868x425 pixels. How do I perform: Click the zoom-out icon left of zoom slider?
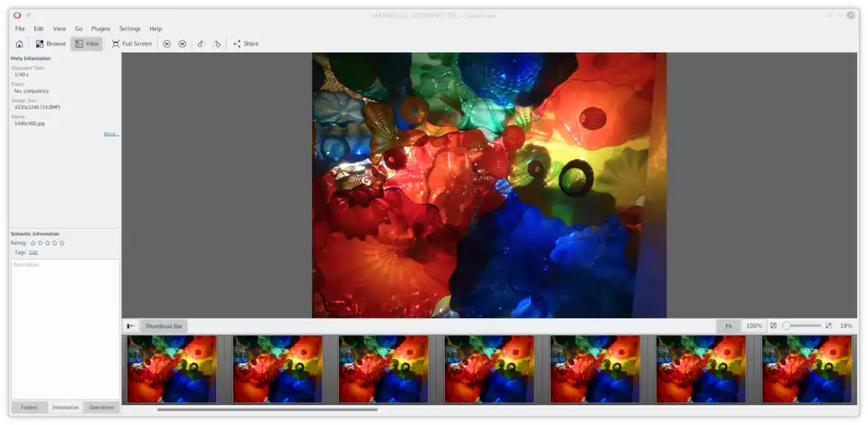click(773, 326)
